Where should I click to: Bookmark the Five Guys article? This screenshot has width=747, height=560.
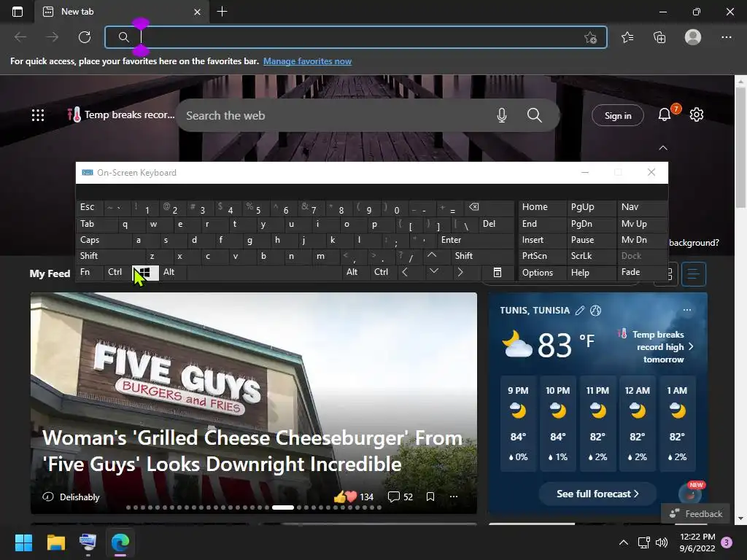click(x=430, y=497)
